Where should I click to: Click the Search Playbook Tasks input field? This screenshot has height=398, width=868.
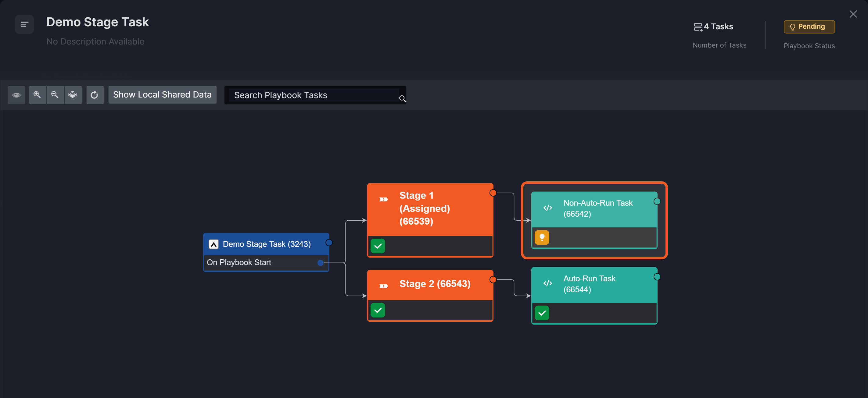pyautogui.click(x=313, y=95)
